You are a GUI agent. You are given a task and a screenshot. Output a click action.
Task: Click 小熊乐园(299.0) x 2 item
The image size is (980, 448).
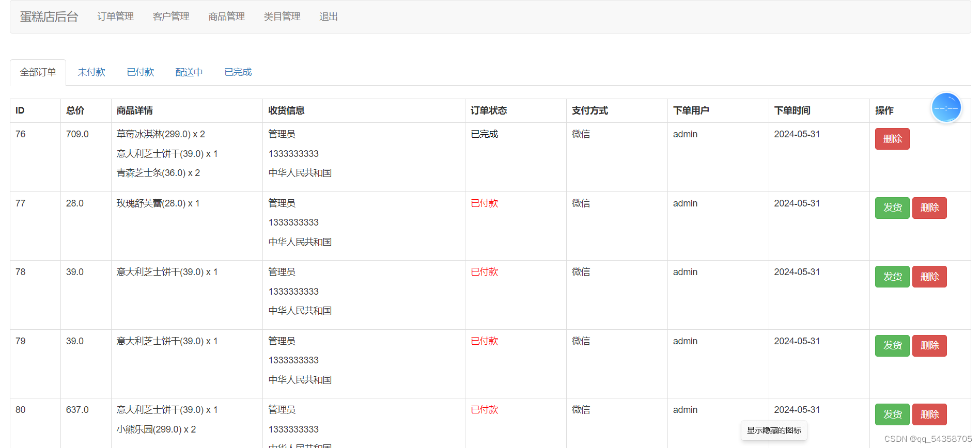click(x=156, y=429)
